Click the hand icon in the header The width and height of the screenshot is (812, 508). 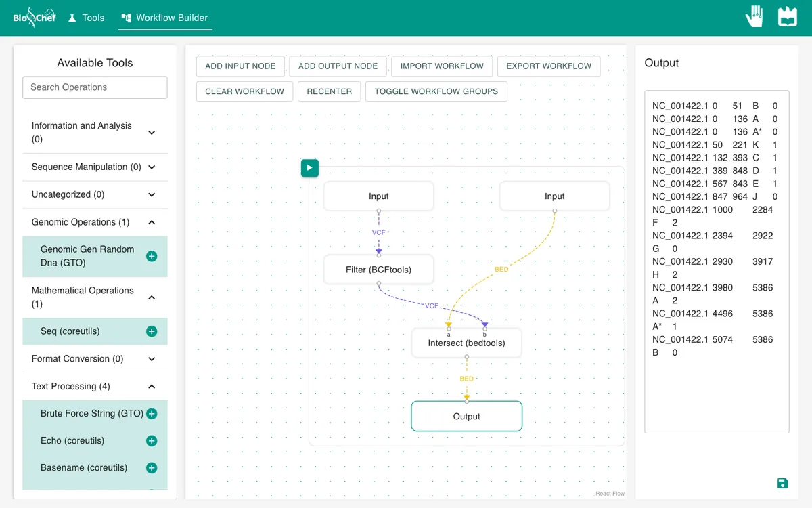point(754,16)
